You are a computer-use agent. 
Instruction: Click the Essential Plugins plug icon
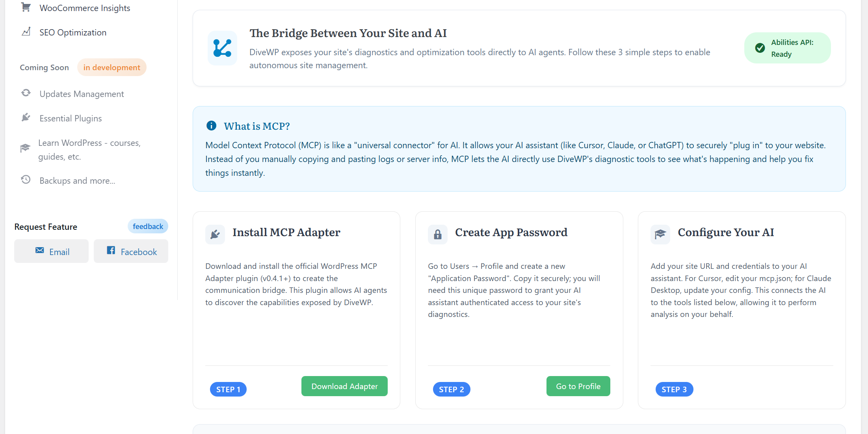(26, 117)
